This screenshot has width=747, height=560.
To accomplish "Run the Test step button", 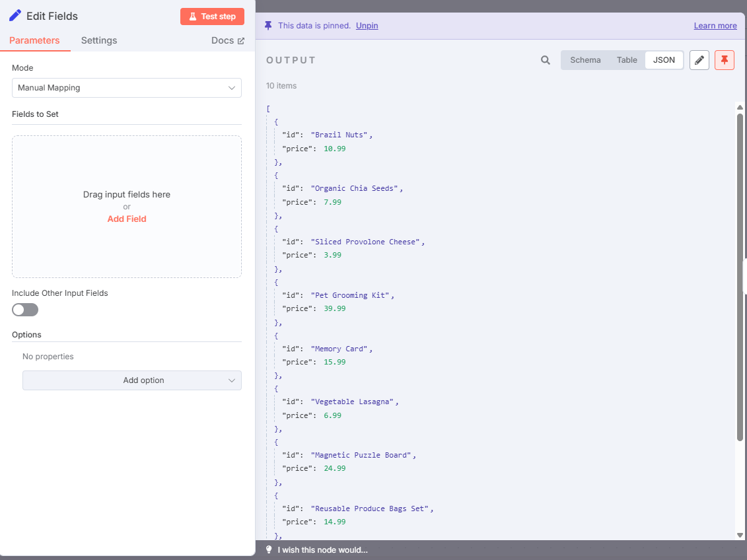I will click(x=213, y=17).
